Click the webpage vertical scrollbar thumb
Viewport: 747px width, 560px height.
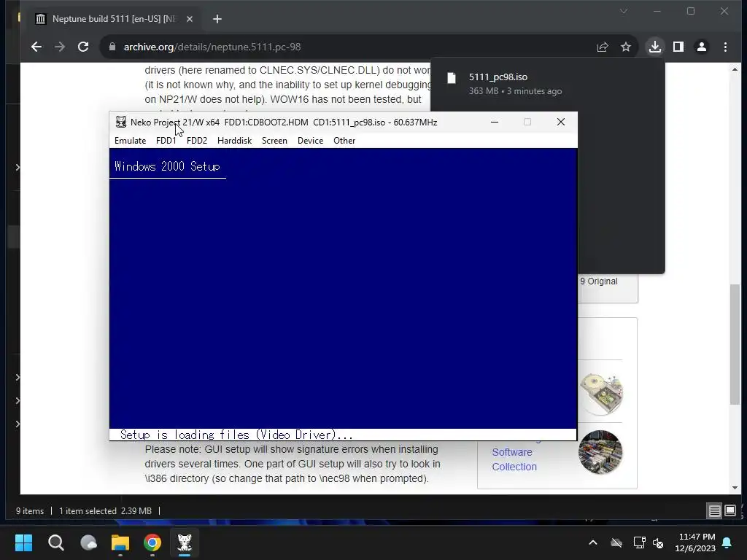click(735, 344)
